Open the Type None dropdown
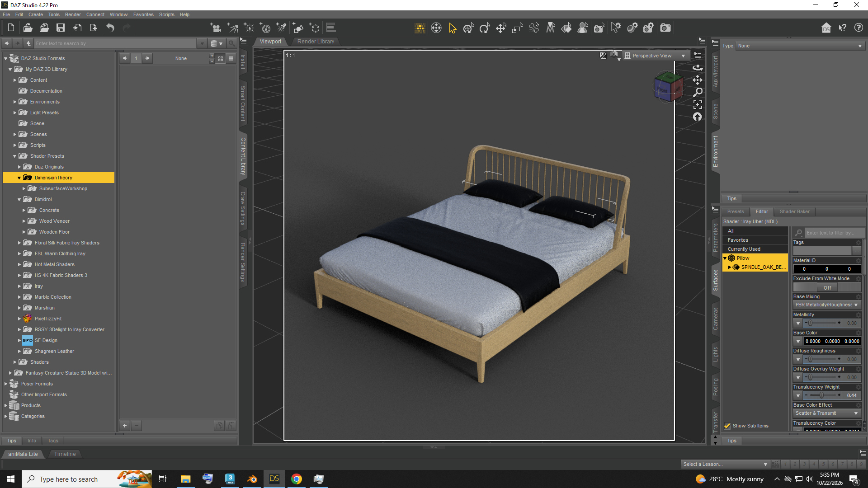 click(x=800, y=46)
